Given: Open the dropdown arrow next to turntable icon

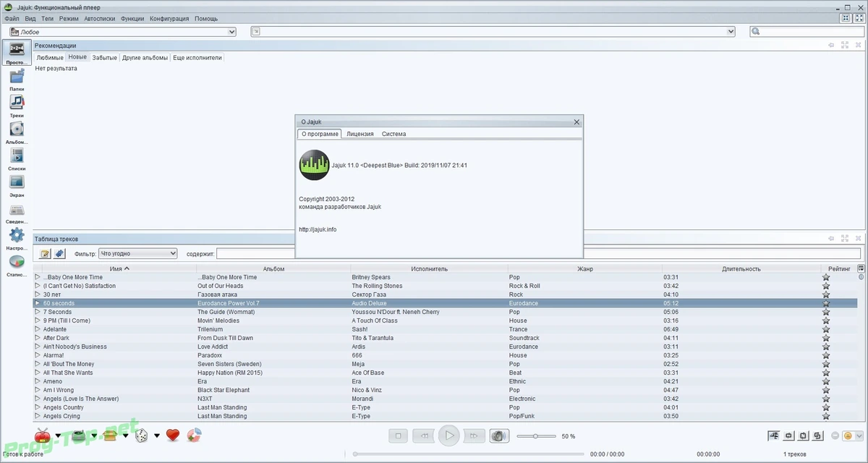Looking at the screenshot, I should tap(93, 436).
